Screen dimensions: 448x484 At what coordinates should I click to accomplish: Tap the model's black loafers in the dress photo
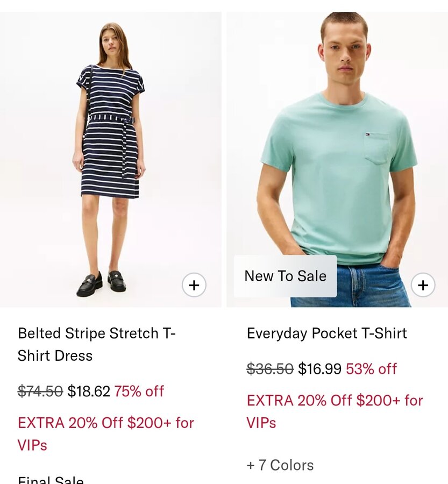click(101, 283)
